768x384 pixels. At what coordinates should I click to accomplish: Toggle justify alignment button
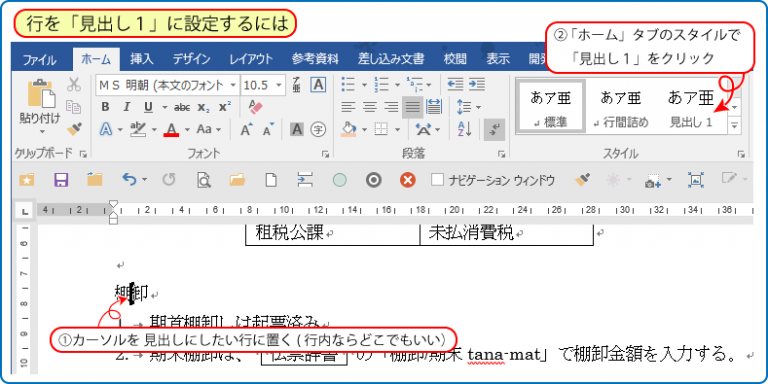tap(413, 107)
